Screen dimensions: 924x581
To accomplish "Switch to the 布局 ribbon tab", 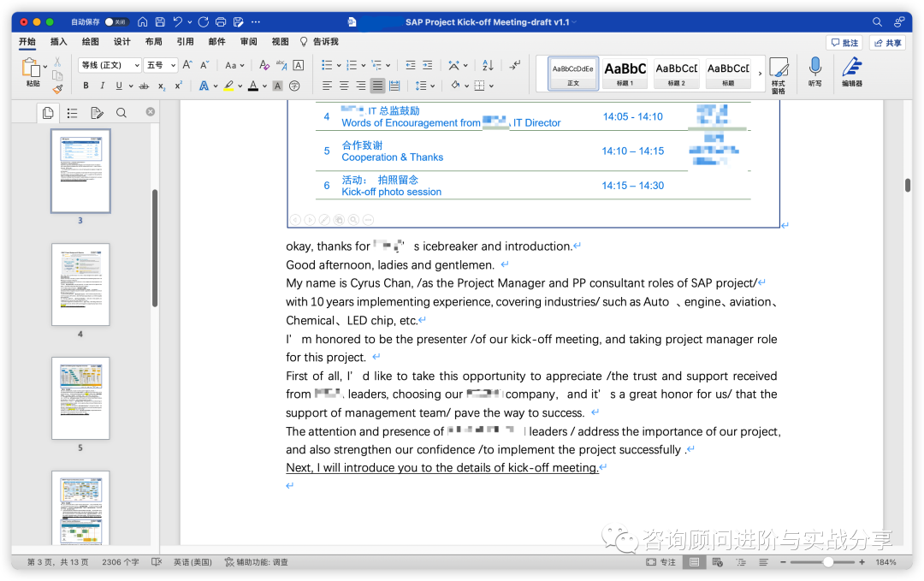I will pyautogui.click(x=153, y=41).
